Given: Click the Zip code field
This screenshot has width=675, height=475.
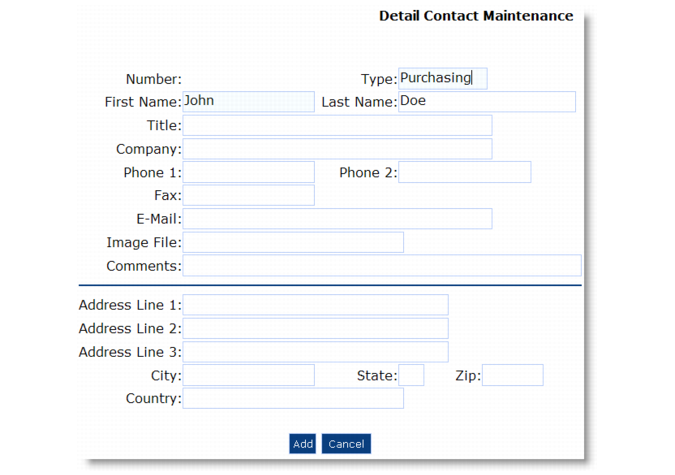Looking at the screenshot, I should [513, 375].
